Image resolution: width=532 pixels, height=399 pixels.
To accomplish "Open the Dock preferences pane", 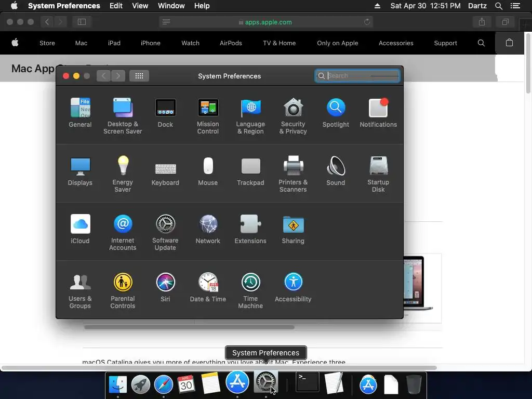I will (x=165, y=113).
